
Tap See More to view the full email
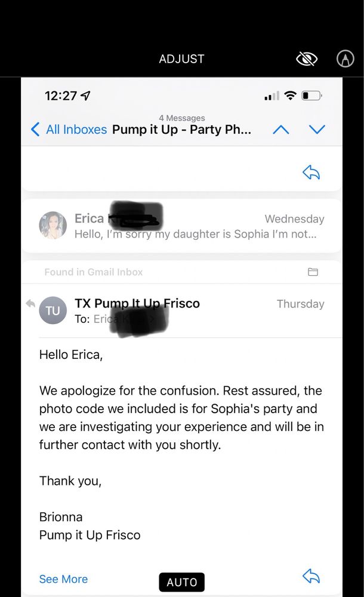point(63,578)
